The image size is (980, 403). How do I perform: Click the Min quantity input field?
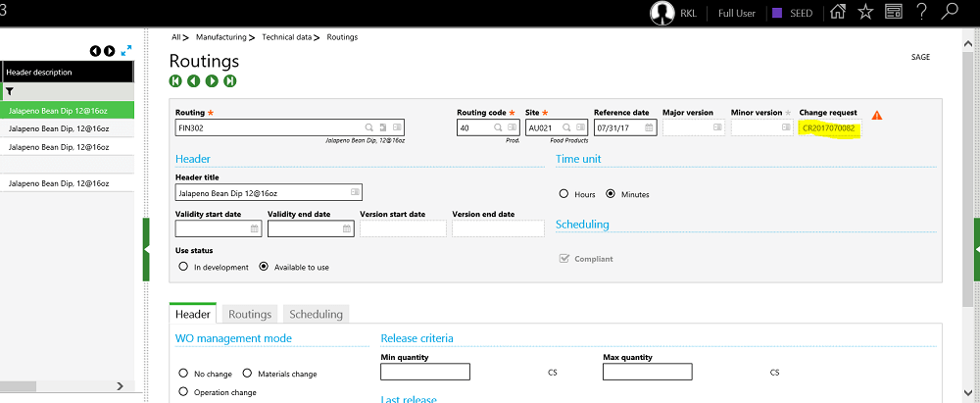424,373
